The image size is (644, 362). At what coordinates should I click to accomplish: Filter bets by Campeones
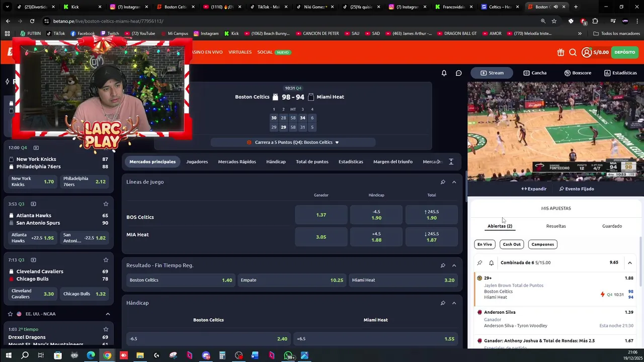click(x=542, y=244)
